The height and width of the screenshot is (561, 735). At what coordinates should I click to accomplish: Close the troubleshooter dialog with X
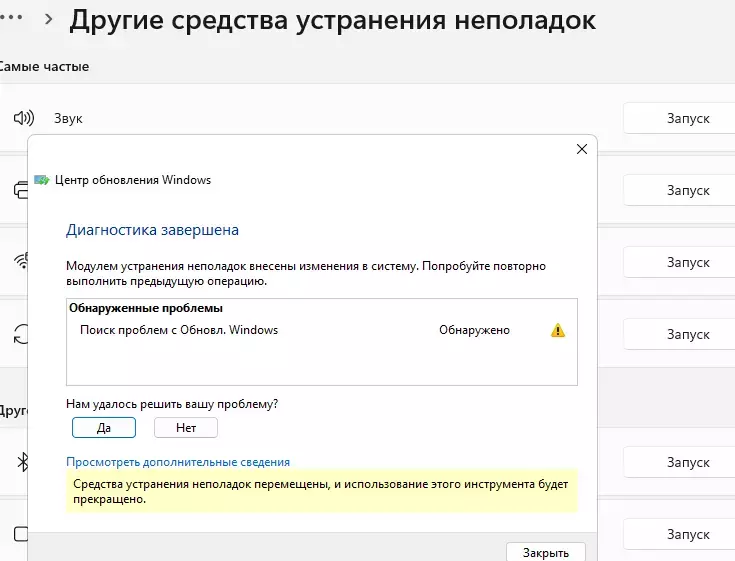click(582, 149)
